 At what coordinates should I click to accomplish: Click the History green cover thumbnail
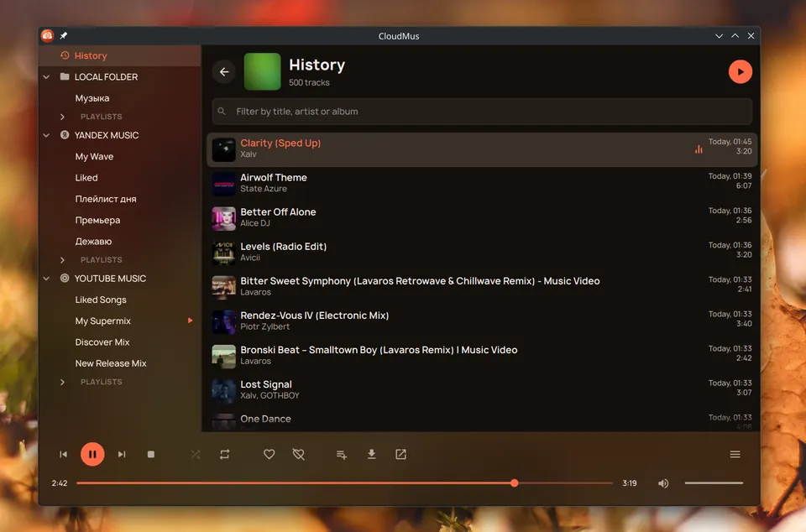(x=262, y=71)
